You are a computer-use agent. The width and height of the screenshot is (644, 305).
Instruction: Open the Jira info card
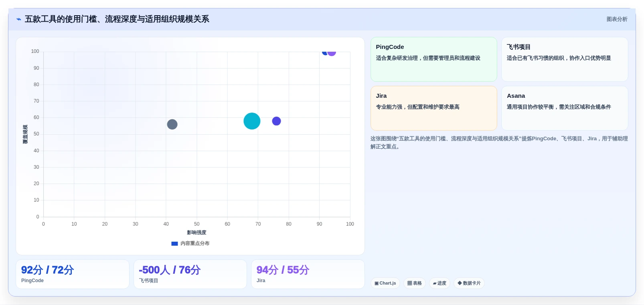pos(433,108)
